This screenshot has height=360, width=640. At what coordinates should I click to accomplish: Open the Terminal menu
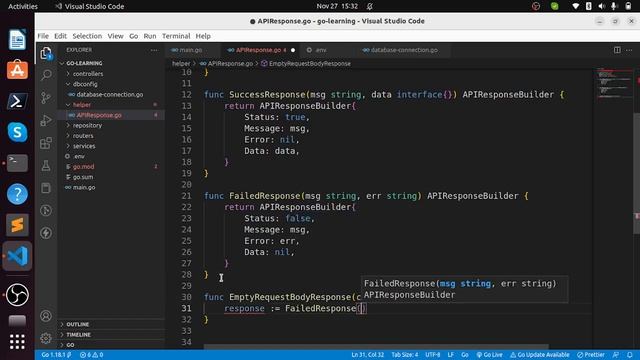(176, 36)
